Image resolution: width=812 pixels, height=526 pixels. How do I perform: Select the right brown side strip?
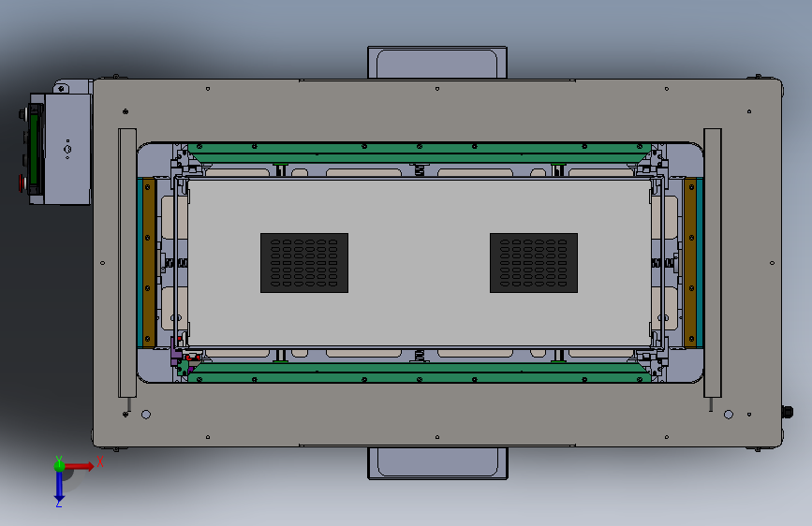pos(690,262)
